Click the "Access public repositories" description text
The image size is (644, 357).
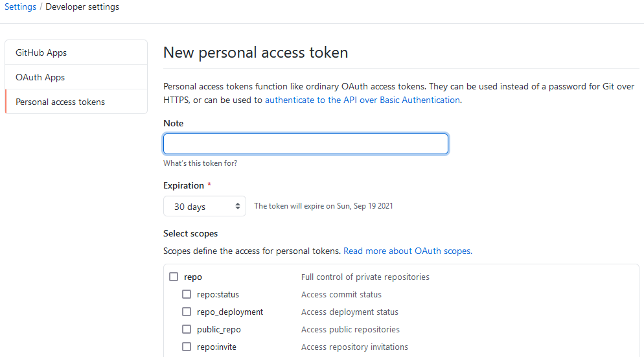click(350, 329)
